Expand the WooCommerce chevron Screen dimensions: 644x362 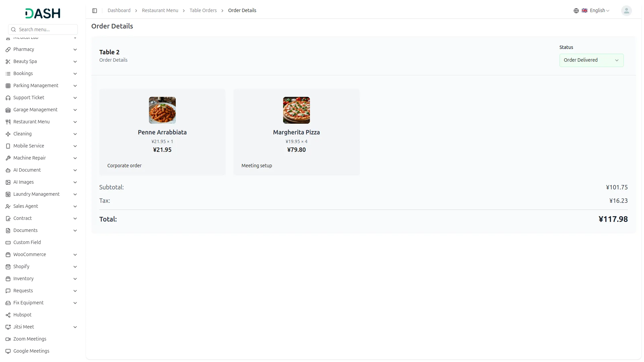coord(75,255)
